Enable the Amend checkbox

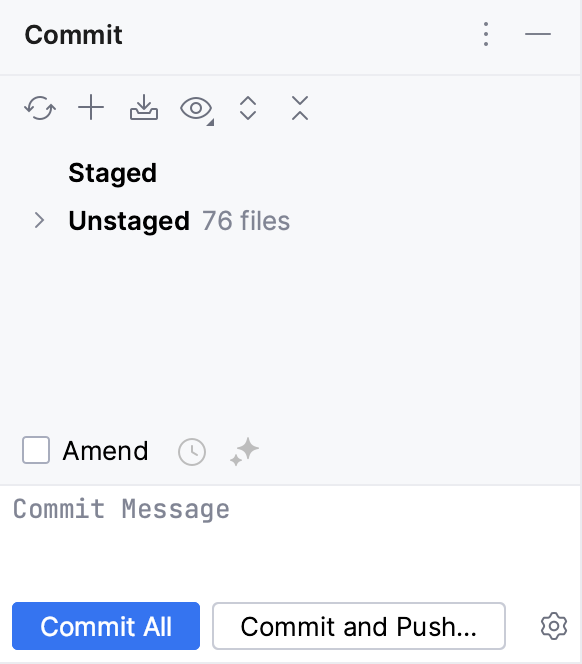coord(36,450)
